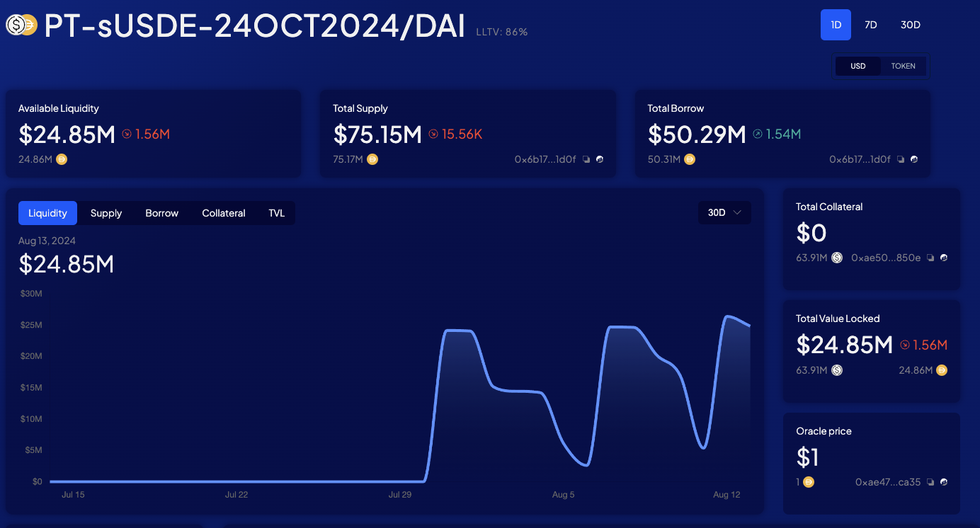980x528 pixels.
Task: Open the chart's 30D range dropdown
Action: click(724, 212)
